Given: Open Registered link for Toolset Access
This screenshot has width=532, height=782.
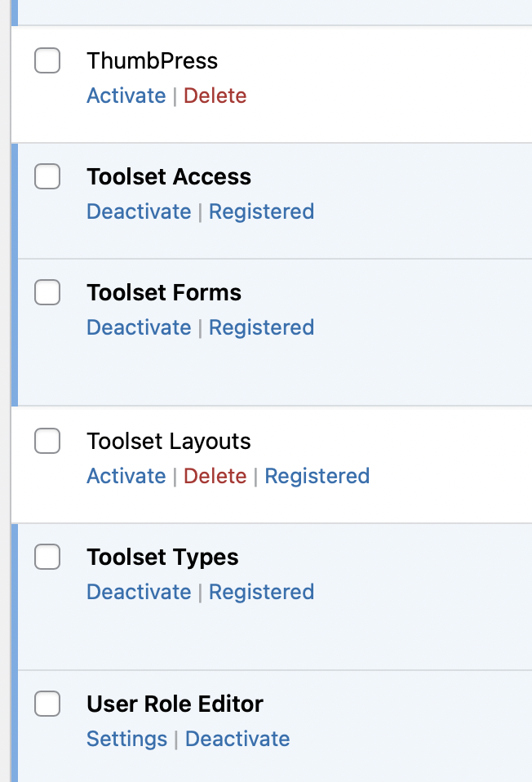Looking at the screenshot, I should pyautogui.click(x=261, y=211).
